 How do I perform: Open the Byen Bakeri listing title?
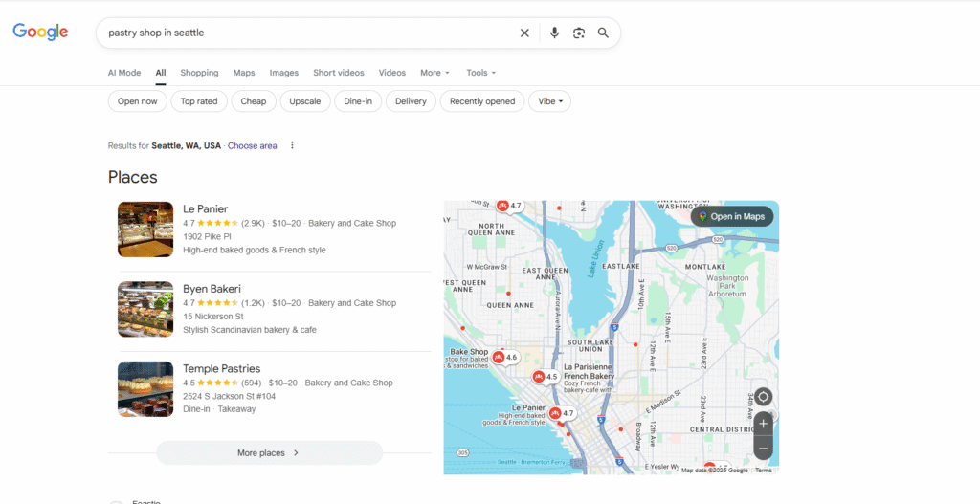pyautogui.click(x=212, y=289)
